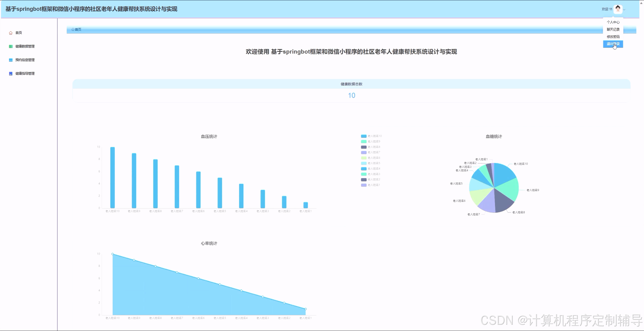Open the 首页 home icon in sidebar
Screen dimensions: 644x331
coord(11,32)
